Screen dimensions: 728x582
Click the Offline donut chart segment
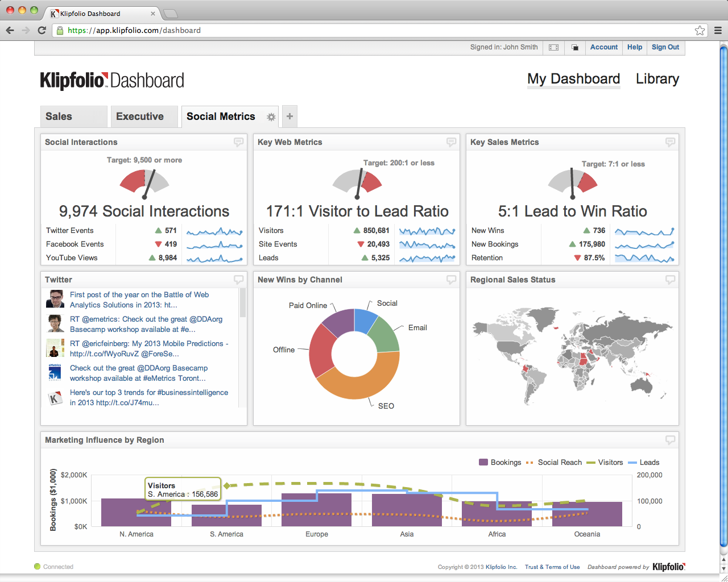pos(322,351)
